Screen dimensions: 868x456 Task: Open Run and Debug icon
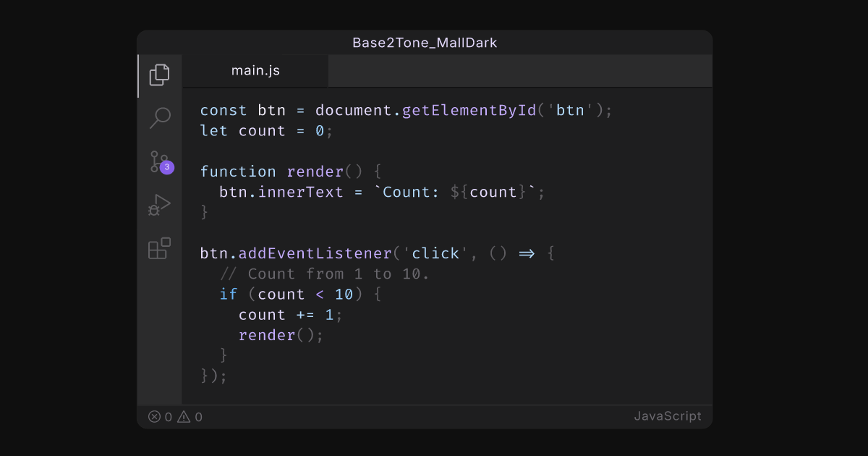pyautogui.click(x=159, y=205)
